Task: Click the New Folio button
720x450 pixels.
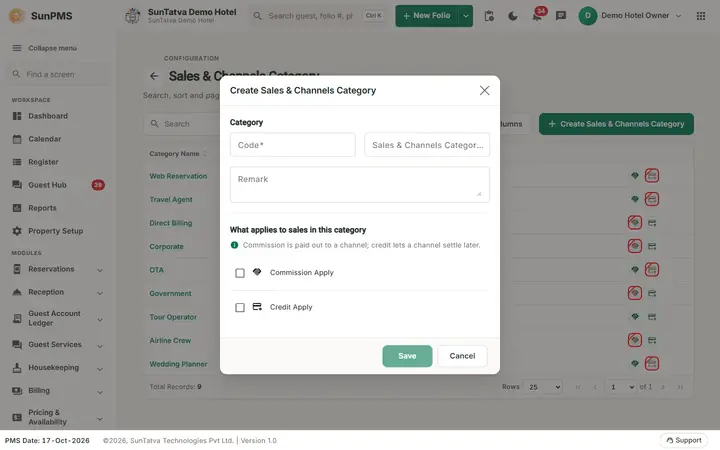Action: click(427, 16)
